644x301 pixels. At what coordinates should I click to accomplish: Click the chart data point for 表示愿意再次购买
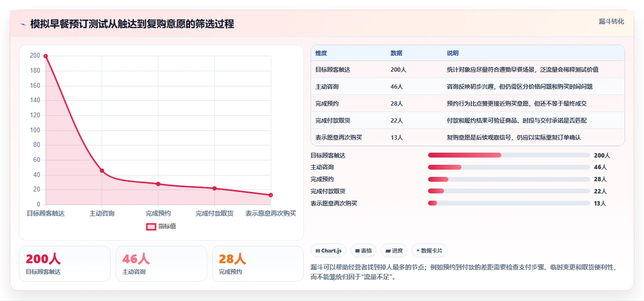click(x=271, y=195)
